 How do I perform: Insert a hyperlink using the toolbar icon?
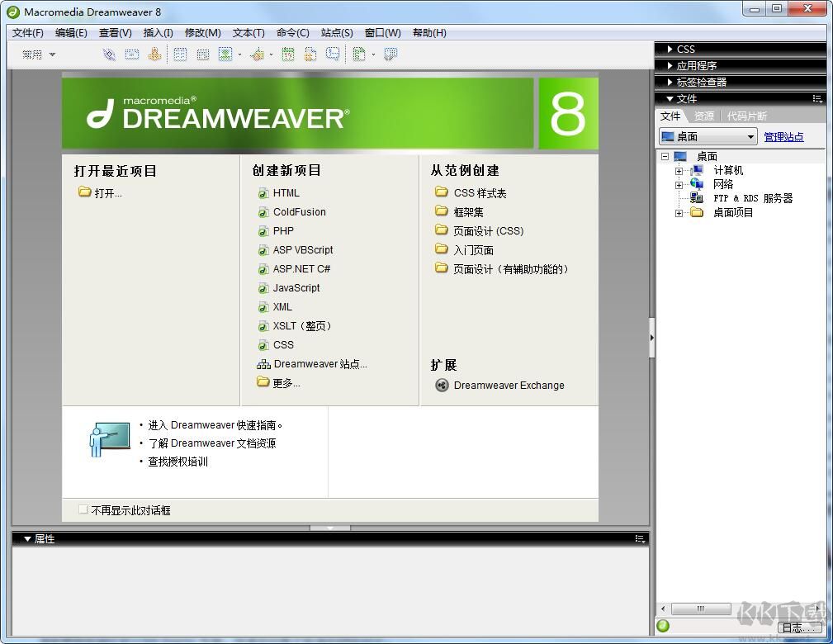point(108,54)
